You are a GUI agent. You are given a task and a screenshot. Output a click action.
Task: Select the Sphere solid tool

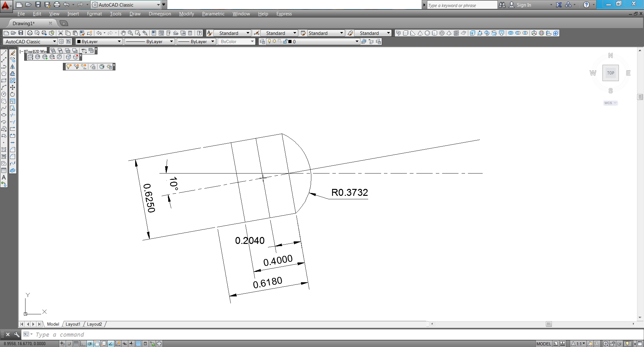pos(427,33)
